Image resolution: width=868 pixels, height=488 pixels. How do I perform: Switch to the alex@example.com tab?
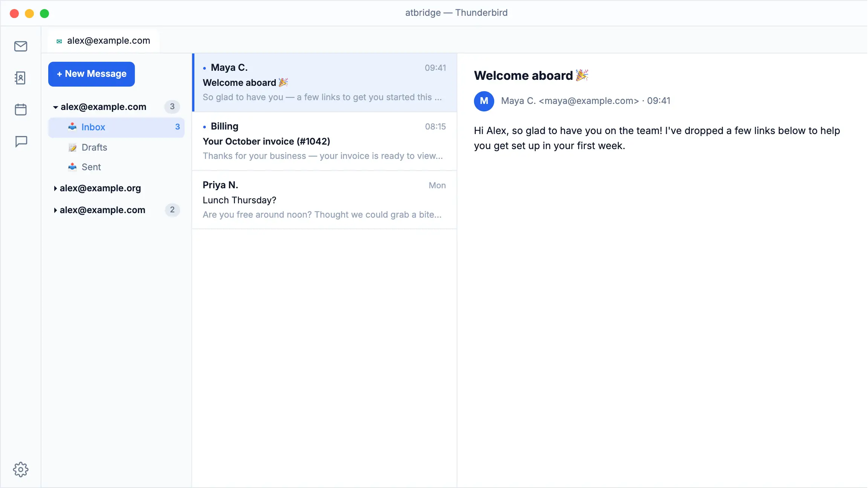click(104, 41)
